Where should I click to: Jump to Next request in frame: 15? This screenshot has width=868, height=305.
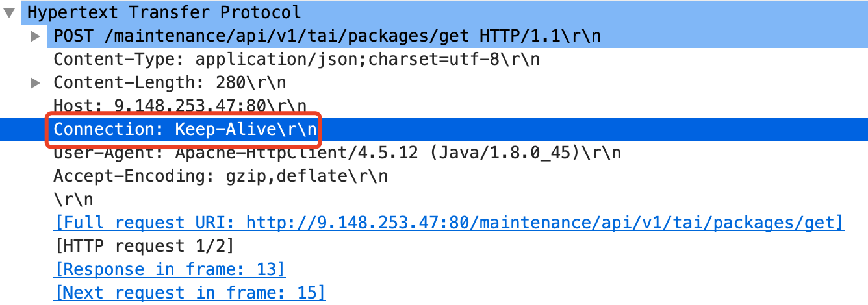click(x=190, y=293)
